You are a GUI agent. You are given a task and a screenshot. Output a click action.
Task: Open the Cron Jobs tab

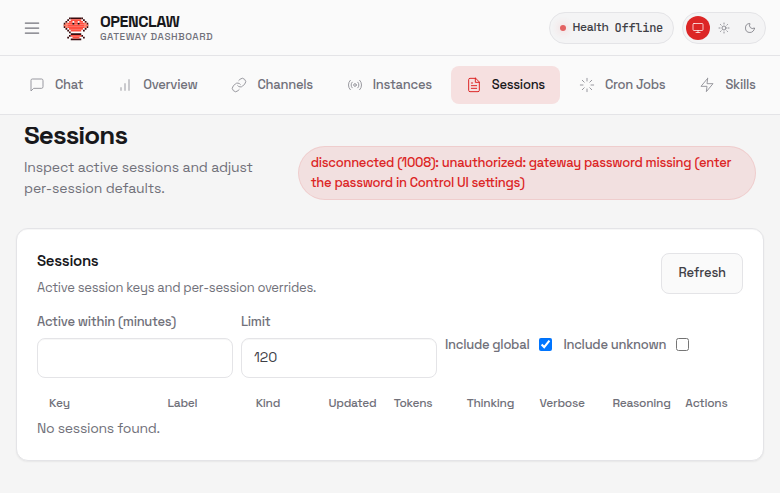[x=622, y=85]
